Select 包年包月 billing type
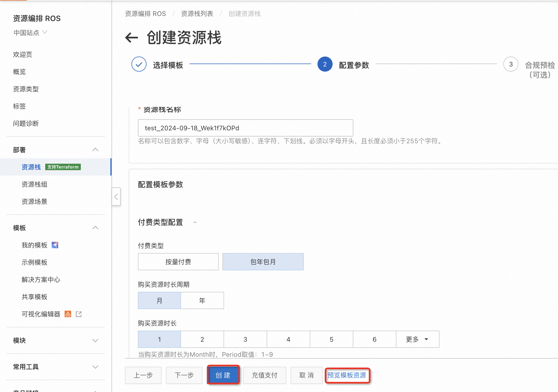Image resolution: width=558 pixels, height=392 pixels. [263, 262]
